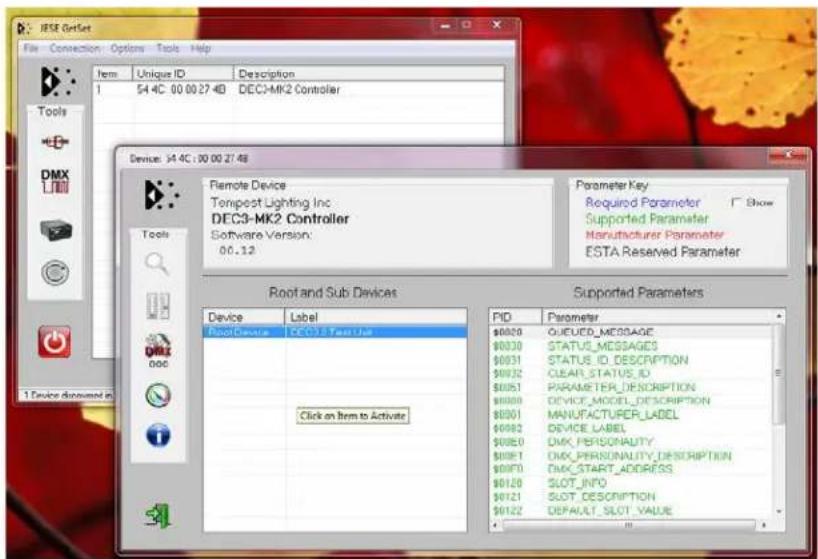
Task: Click the ESTA Reserved Parameter key label
Action: point(663,252)
